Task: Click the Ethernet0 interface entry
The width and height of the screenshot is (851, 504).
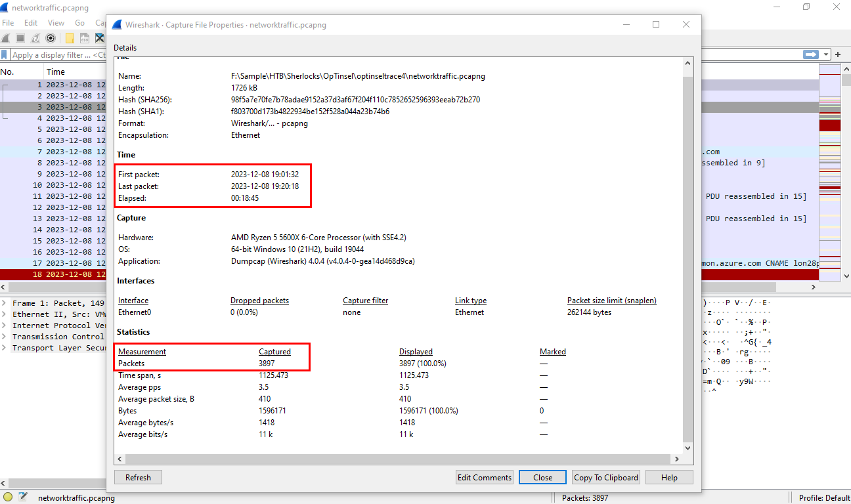Action: coord(135,312)
